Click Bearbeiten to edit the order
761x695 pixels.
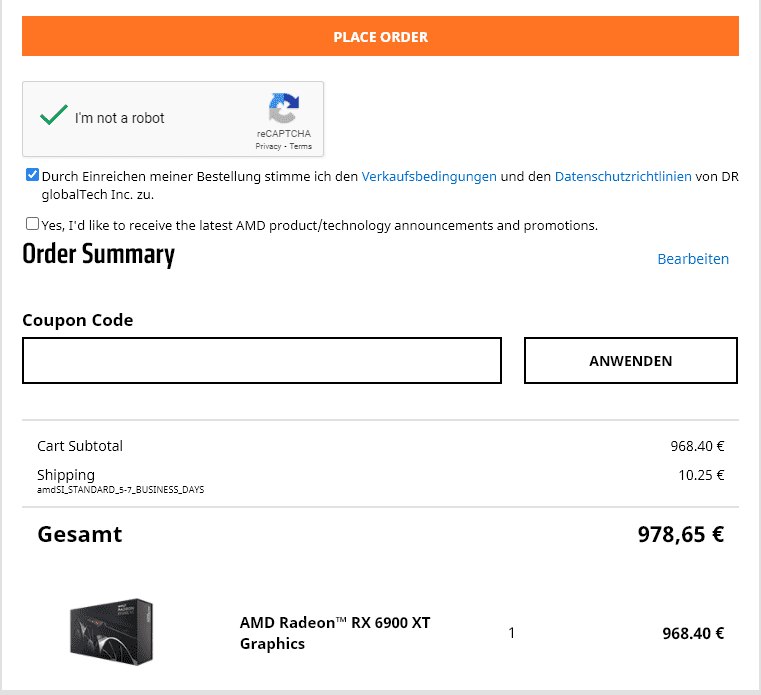693,259
